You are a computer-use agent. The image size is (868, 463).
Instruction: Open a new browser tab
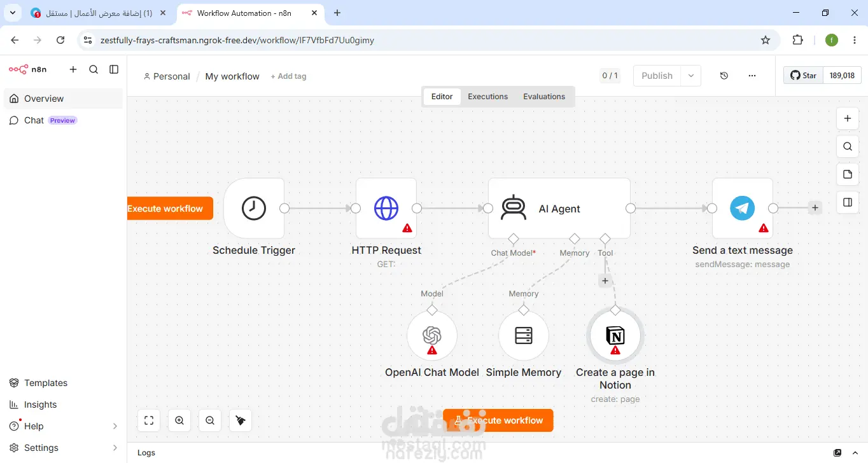tap(337, 13)
